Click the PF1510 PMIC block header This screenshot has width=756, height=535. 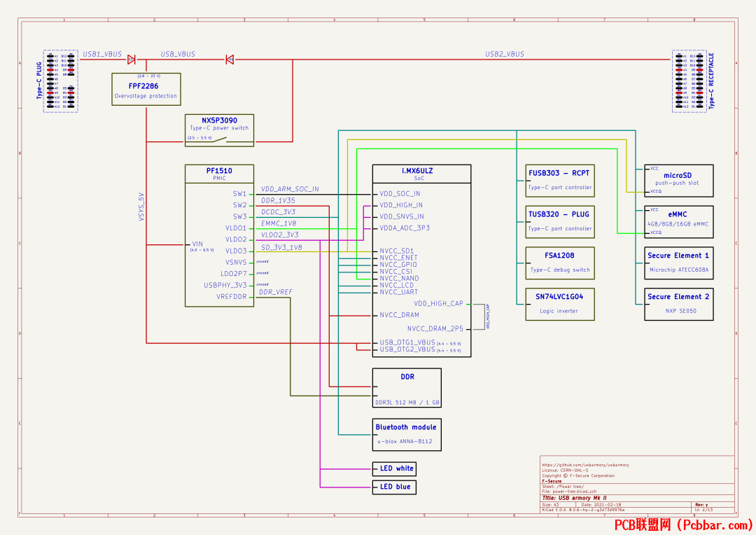(219, 174)
